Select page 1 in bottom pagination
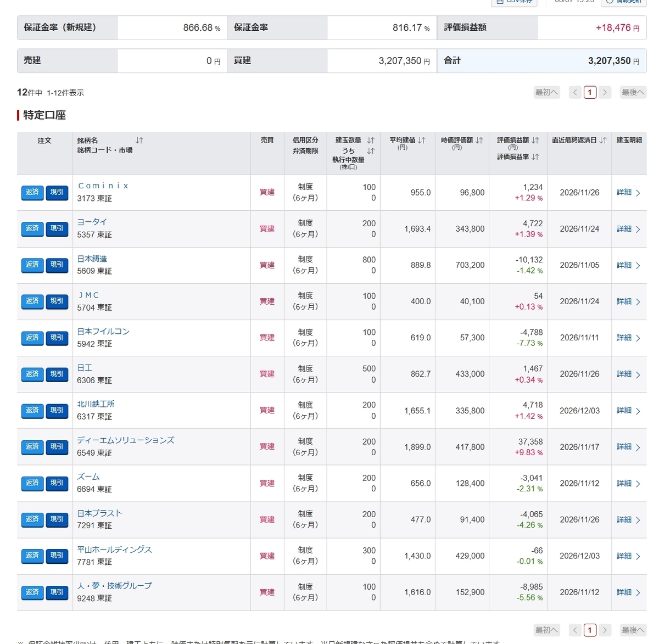Screen dimensions: 659x644 coord(590,630)
